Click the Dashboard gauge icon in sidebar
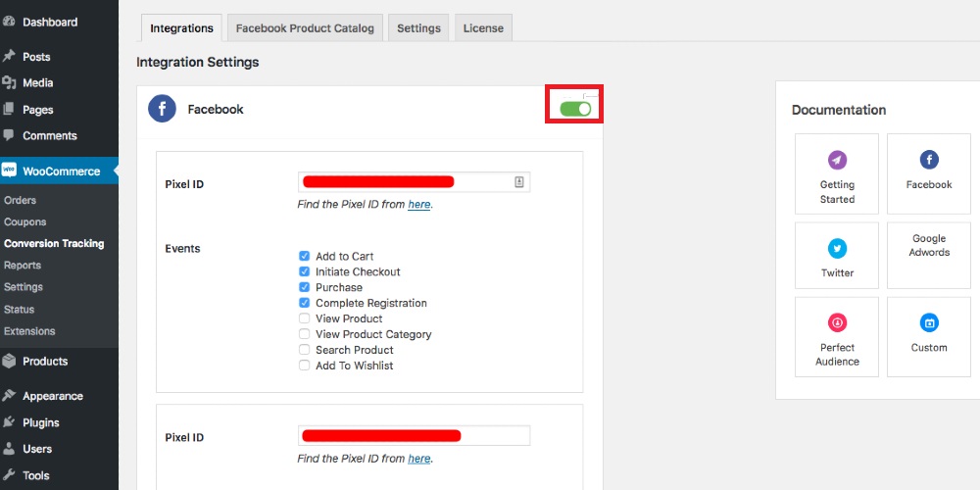 point(8,22)
